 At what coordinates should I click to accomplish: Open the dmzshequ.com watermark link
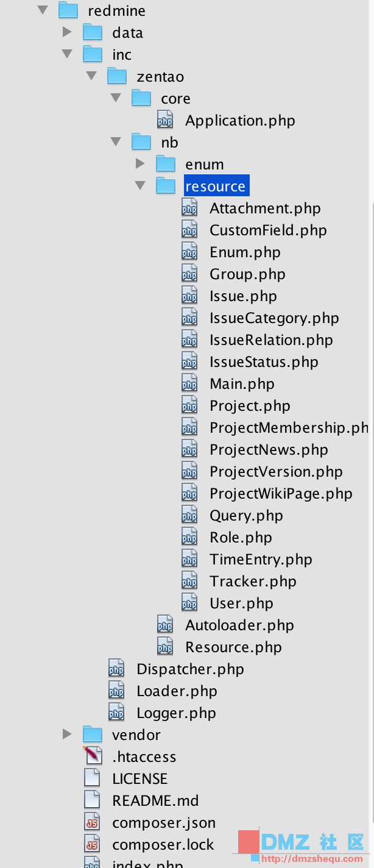click(312, 859)
